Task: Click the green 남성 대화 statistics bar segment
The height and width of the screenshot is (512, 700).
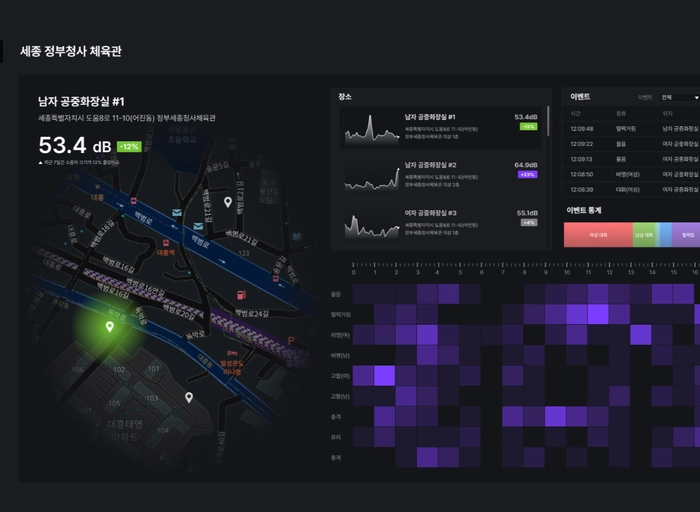Action: [645, 235]
